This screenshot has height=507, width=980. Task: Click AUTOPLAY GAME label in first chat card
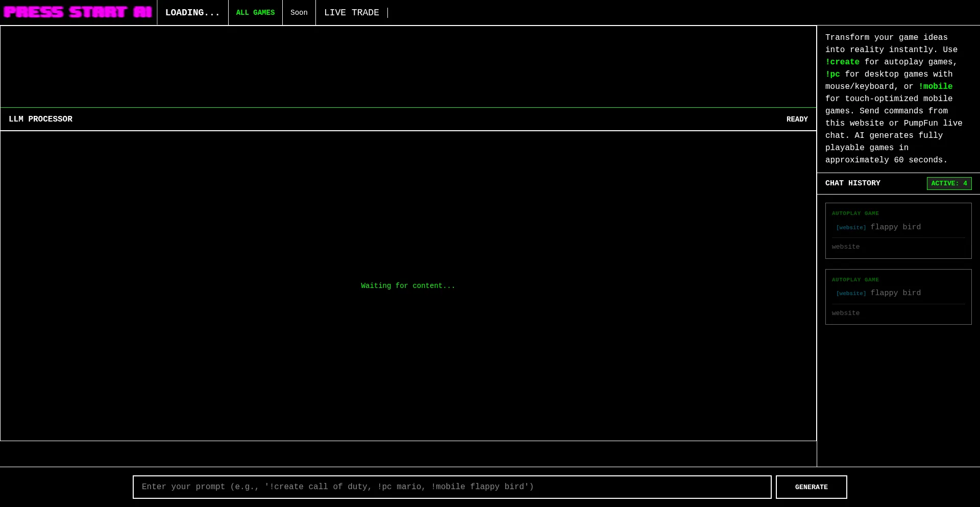[855, 213]
